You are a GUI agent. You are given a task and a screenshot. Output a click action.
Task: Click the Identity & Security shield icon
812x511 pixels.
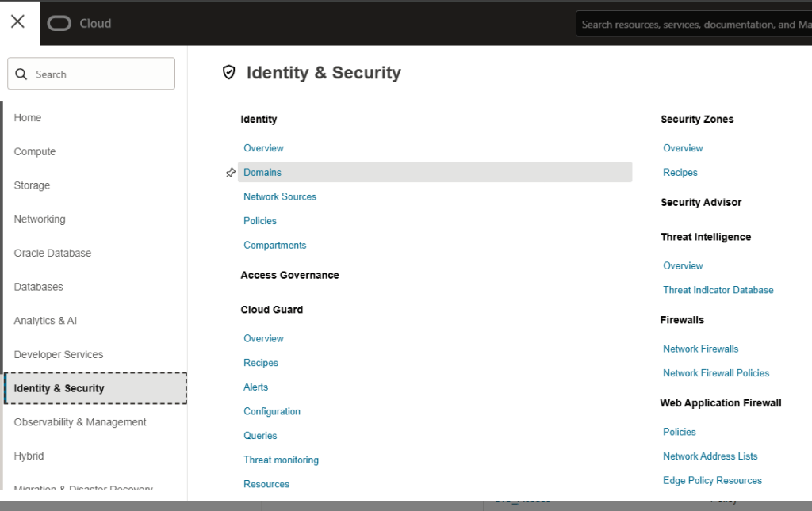click(229, 73)
